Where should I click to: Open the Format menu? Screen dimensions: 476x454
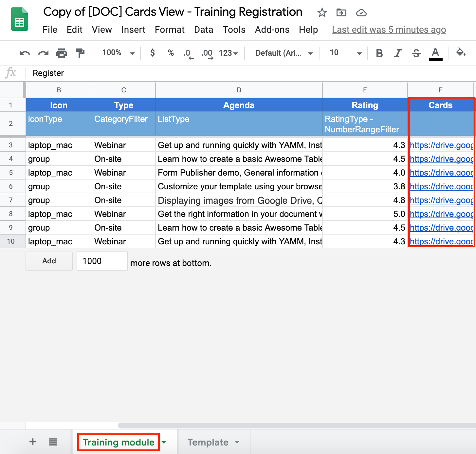coord(170,30)
